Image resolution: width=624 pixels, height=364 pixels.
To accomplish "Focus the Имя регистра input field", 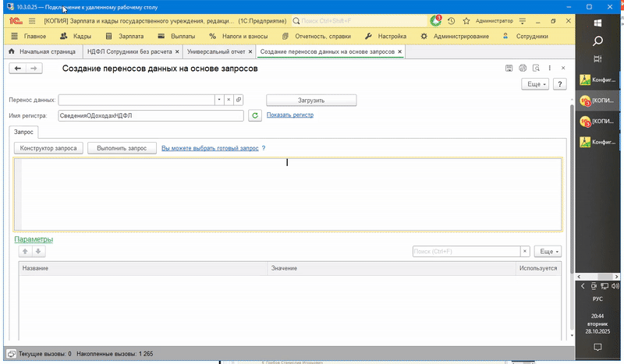I will pos(151,115).
